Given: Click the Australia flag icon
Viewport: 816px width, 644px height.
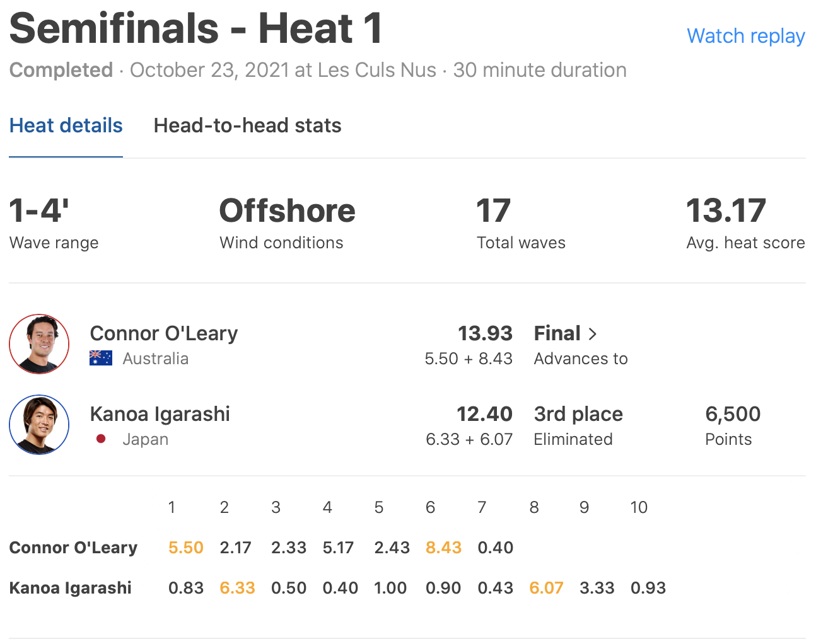Looking at the screenshot, I should (x=101, y=358).
